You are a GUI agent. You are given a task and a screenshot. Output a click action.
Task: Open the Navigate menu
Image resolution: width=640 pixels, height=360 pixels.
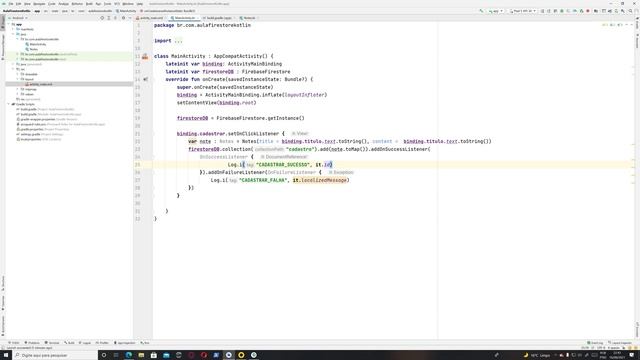click(39, 4)
